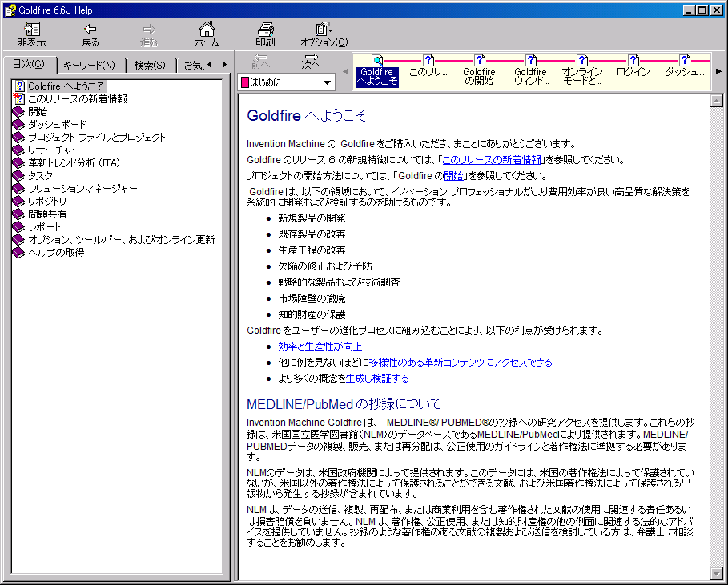Viewport: 728px width, 585px height.
Task: Go back with the 戻る arrow icon
Action: 90,34
